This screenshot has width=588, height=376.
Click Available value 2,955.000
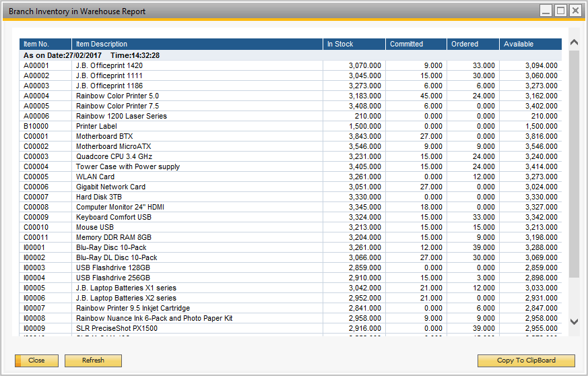(x=541, y=329)
